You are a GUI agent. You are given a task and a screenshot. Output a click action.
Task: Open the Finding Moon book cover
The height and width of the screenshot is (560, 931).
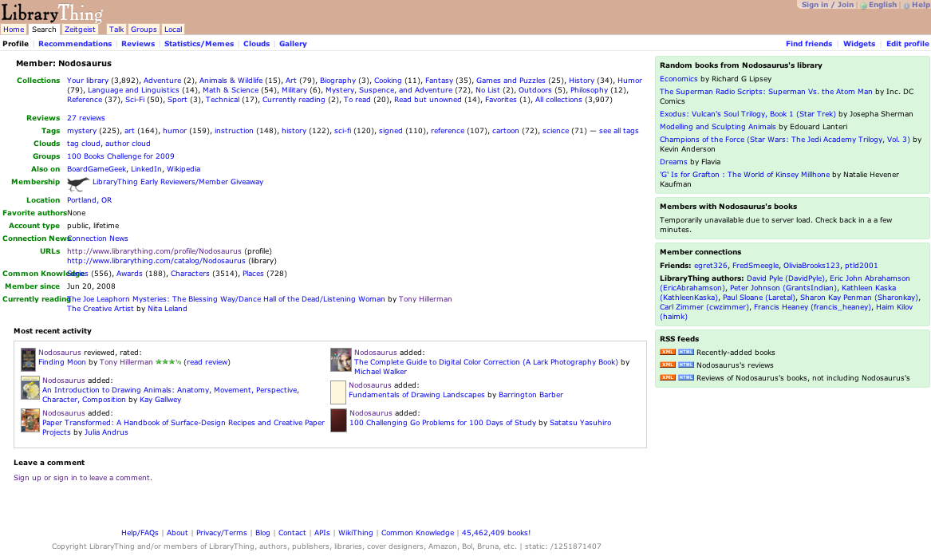click(28, 360)
